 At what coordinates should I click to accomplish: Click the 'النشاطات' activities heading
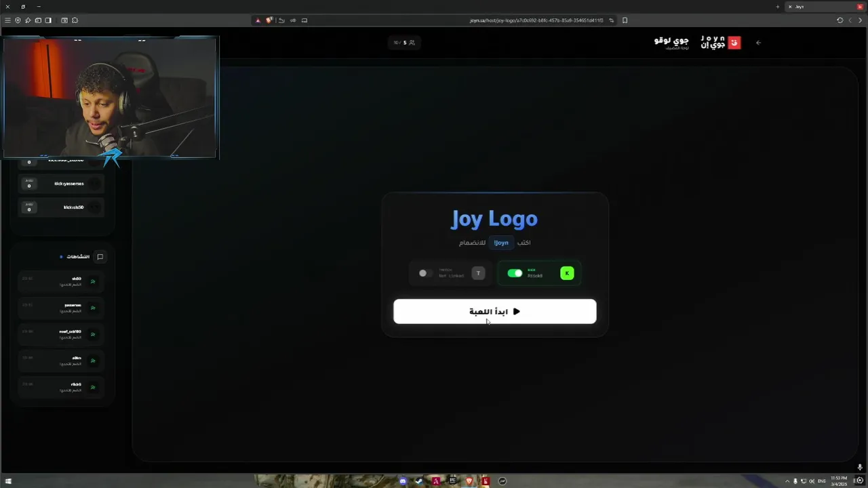click(79, 257)
